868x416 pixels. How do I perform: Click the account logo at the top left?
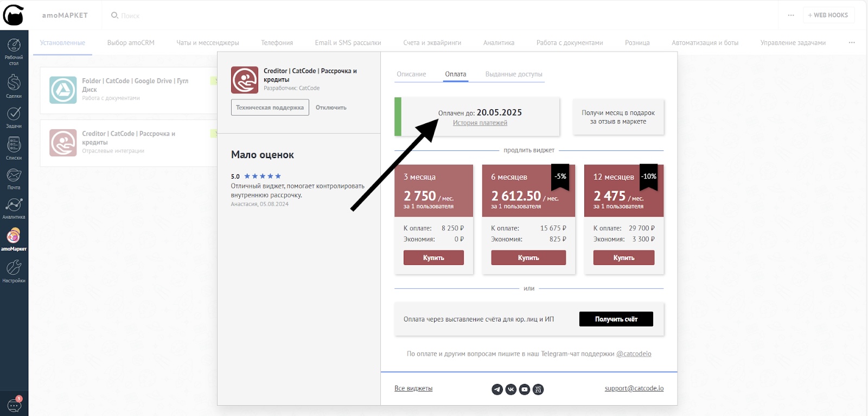14,15
